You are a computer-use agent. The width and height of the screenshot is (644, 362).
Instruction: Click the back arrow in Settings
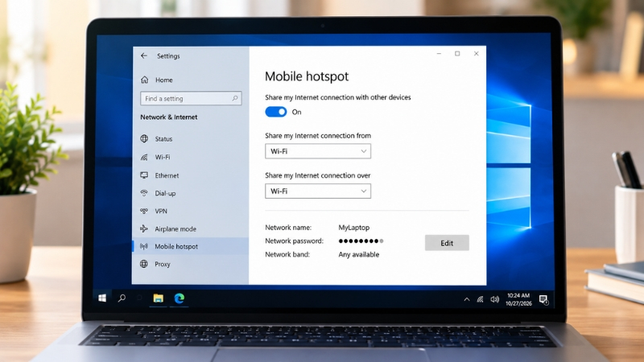click(x=144, y=56)
